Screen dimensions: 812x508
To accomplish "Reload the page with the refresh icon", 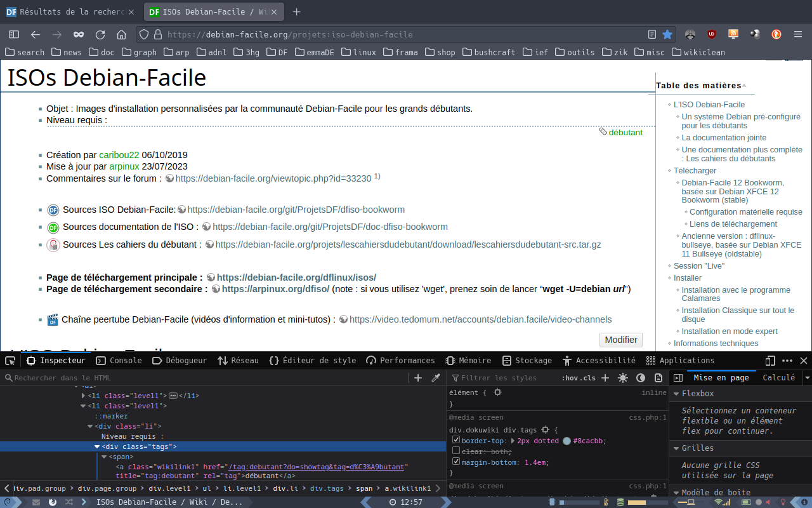I will coord(100,34).
